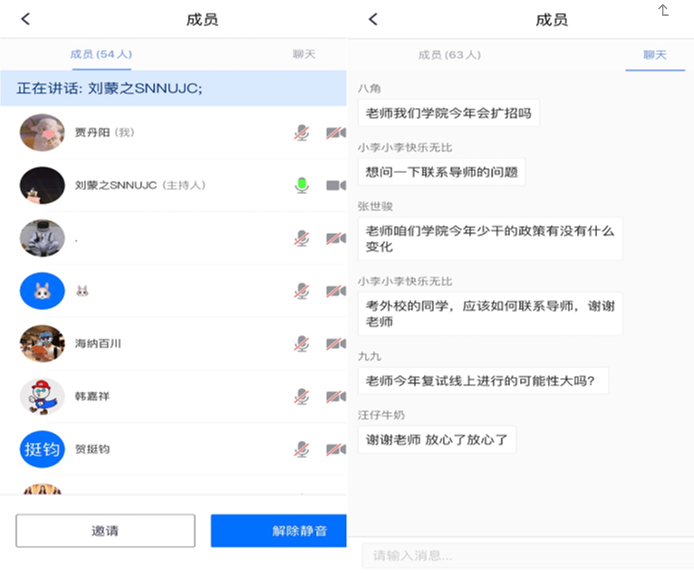
Task: Click 贺挺钧's muted microphone icon
Action: [301, 450]
